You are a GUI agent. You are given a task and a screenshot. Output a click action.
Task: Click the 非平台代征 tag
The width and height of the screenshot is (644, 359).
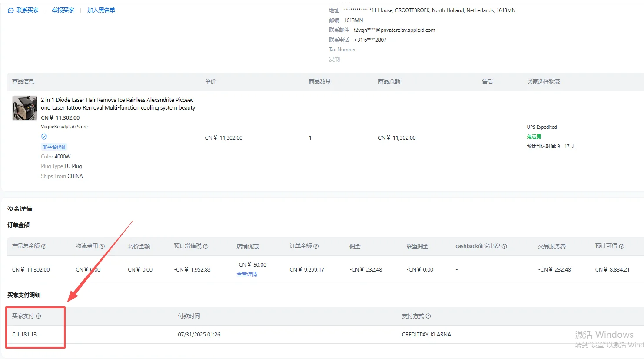(54, 147)
